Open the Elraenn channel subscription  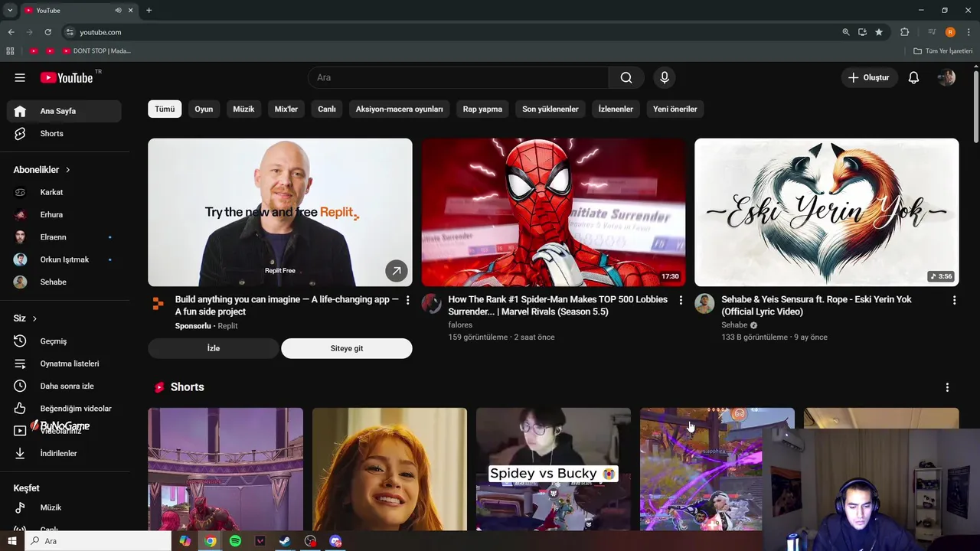click(64, 237)
